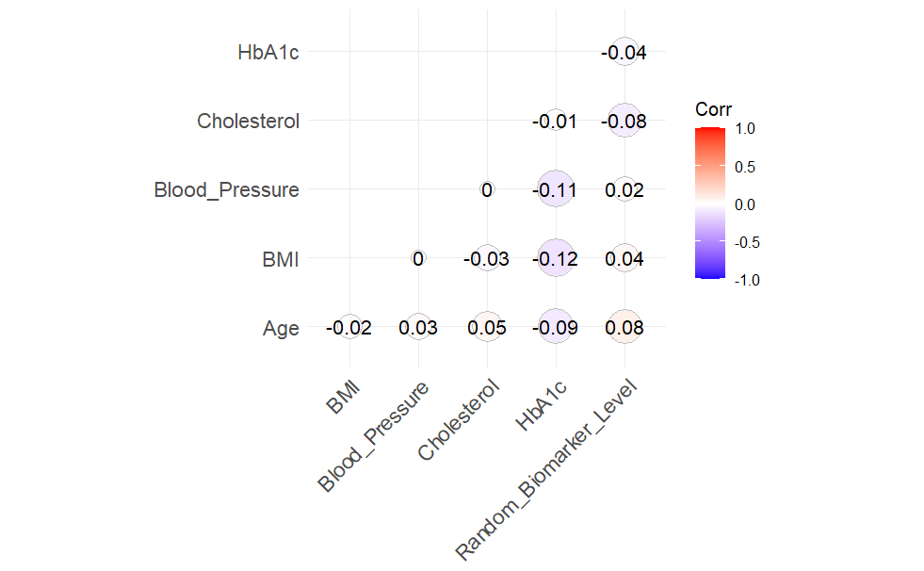
Task: Select the -1.0 legend tick label
Action: tap(744, 280)
